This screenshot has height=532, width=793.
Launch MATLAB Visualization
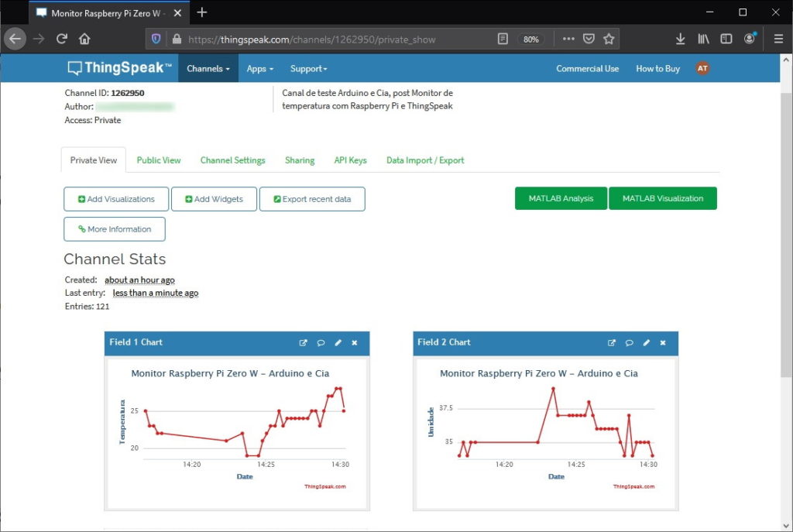tap(663, 198)
